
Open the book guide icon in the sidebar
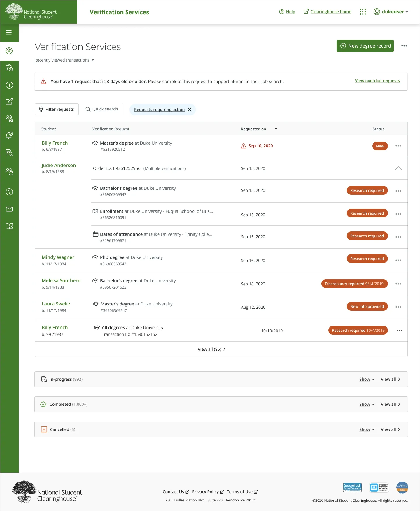(x=9, y=226)
